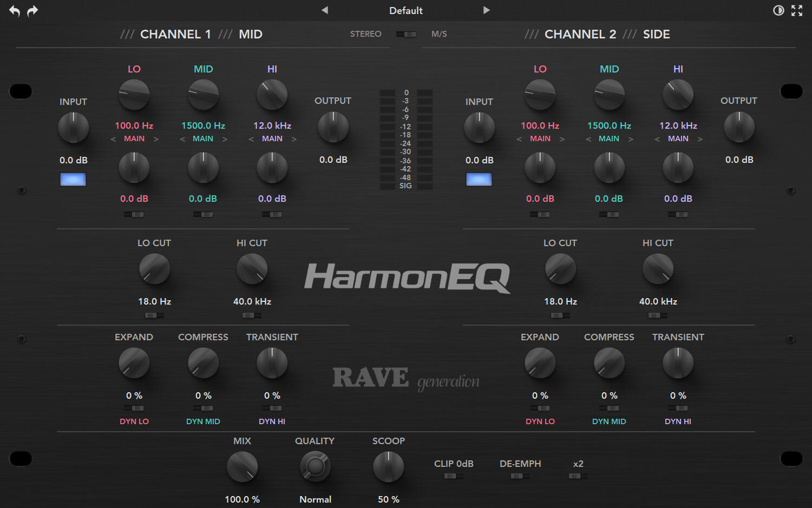
Task: Open the MAIN mode selector for Channel 1 LO
Action: point(134,138)
